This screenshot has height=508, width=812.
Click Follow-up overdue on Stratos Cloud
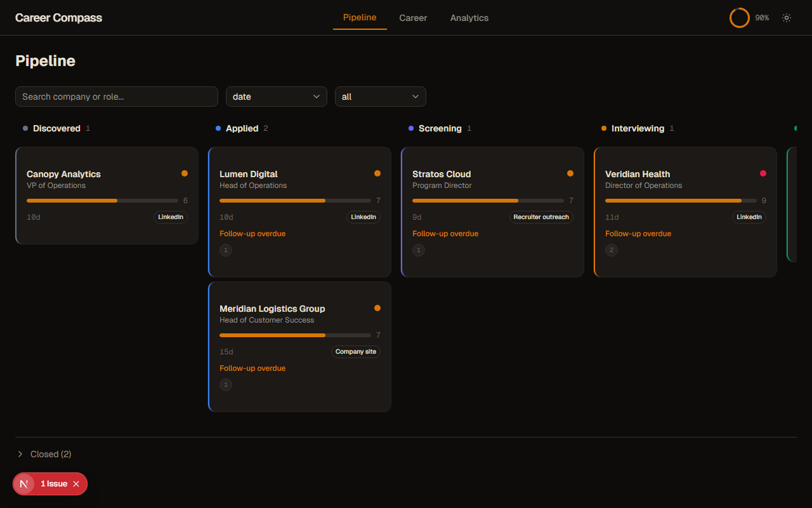[445, 234]
